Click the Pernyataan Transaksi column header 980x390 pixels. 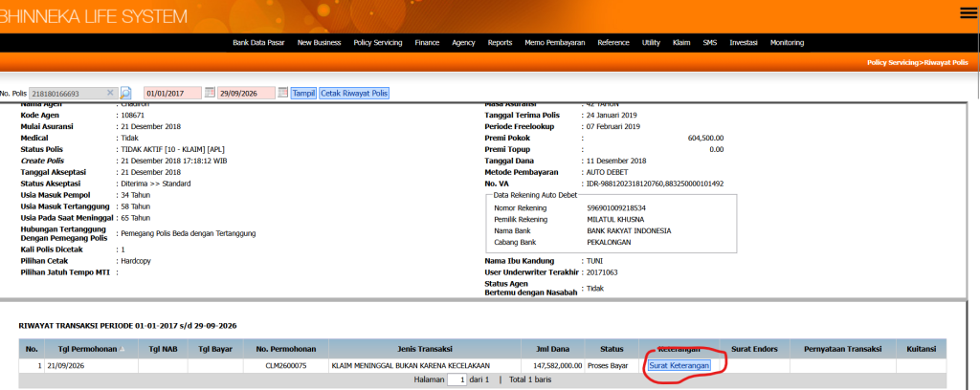tap(843, 349)
